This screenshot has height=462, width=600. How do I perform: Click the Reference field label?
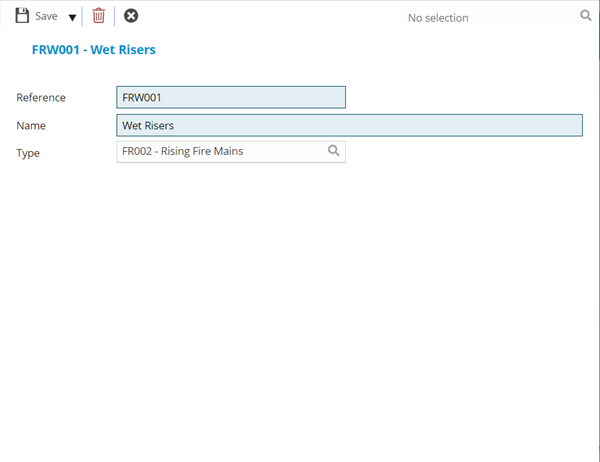click(x=41, y=98)
